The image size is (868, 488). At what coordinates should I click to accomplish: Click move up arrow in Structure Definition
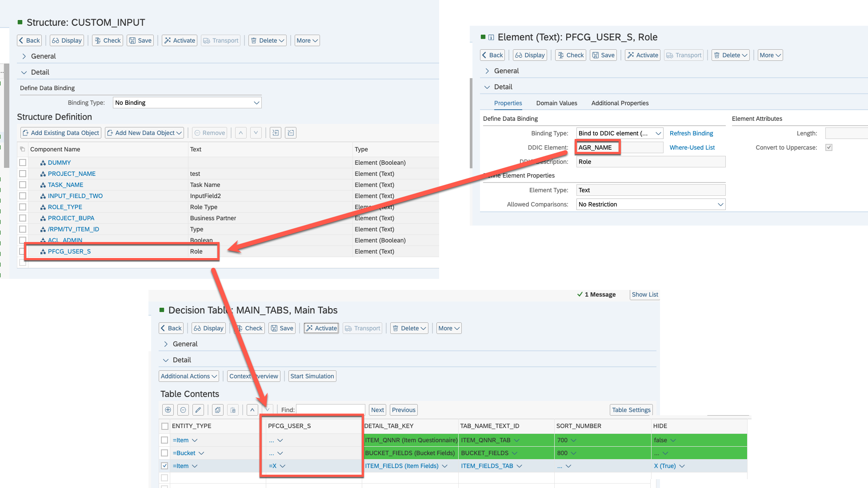[241, 133]
